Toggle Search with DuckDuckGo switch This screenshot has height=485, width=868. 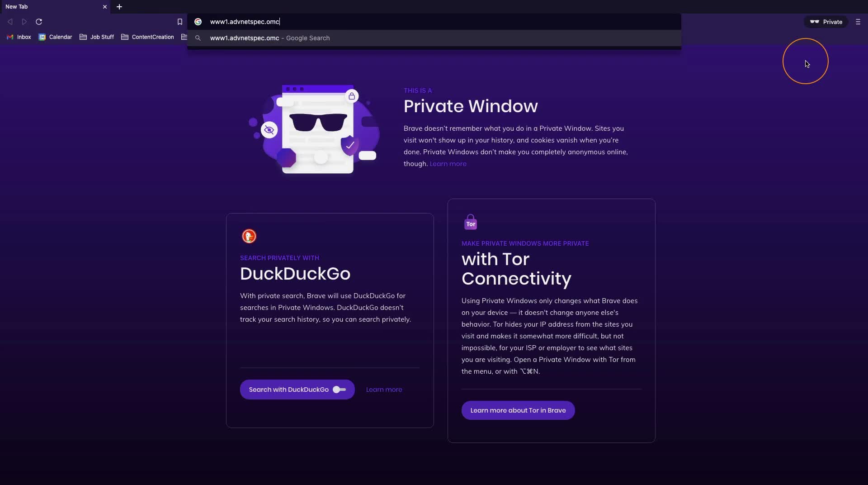340,390
